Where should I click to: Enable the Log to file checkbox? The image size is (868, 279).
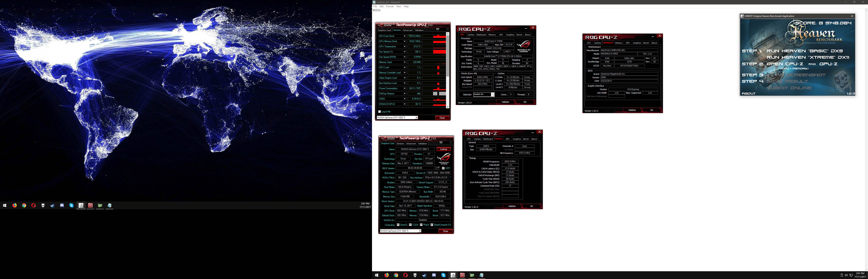pos(379,112)
